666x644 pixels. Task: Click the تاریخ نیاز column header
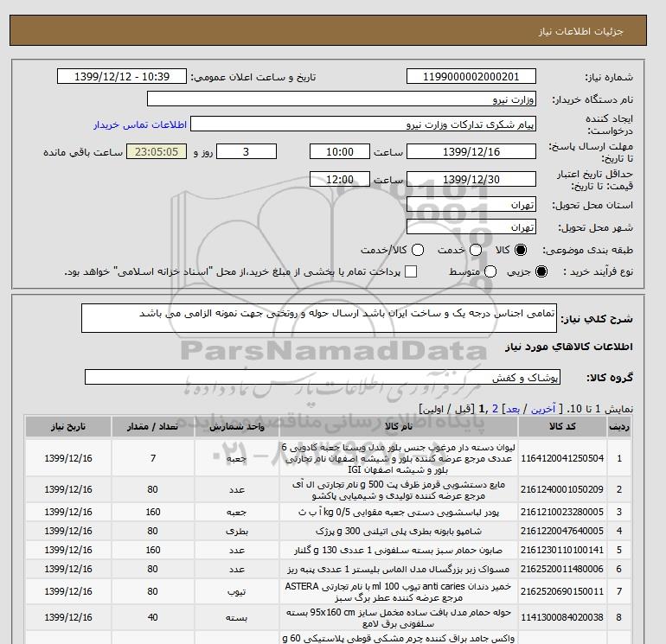tap(68, 427)
